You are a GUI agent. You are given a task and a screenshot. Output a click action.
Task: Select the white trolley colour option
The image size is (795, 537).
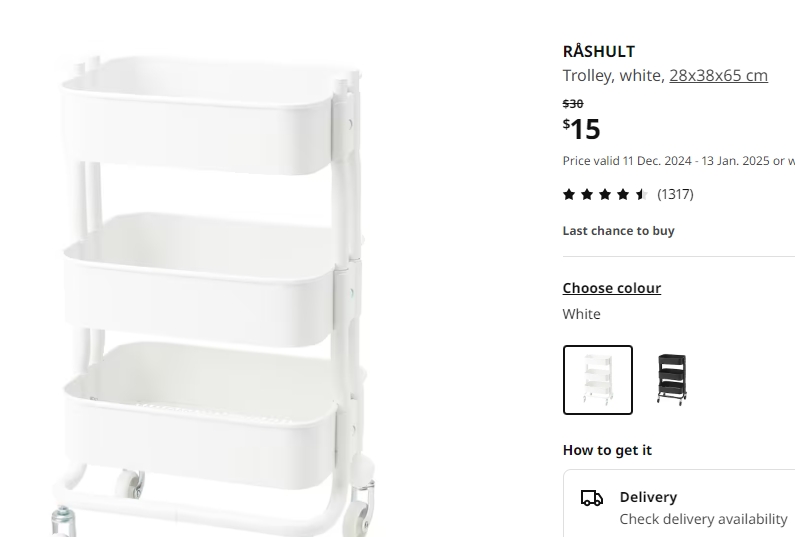tap(598, 380)
